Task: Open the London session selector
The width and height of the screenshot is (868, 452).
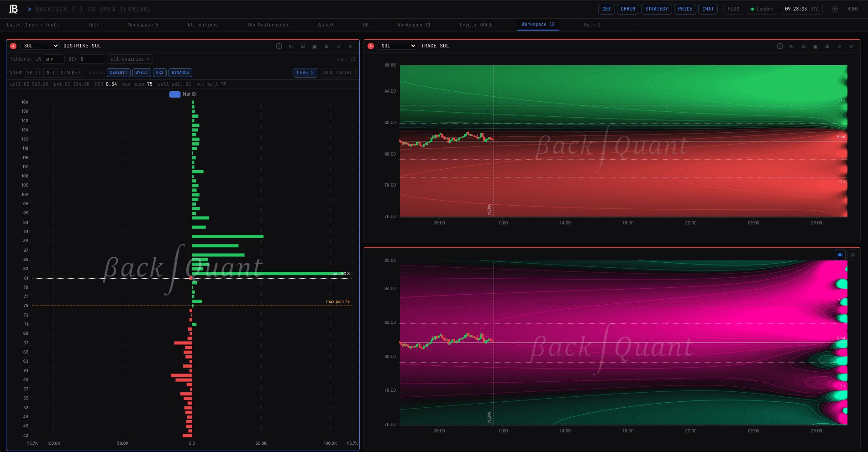Action: [x=762, y=9]
